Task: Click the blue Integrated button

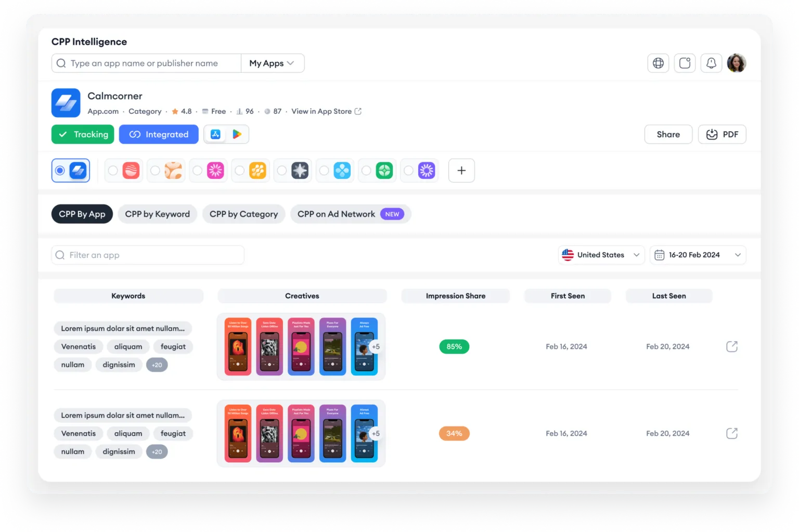Action: coord(159,134)
